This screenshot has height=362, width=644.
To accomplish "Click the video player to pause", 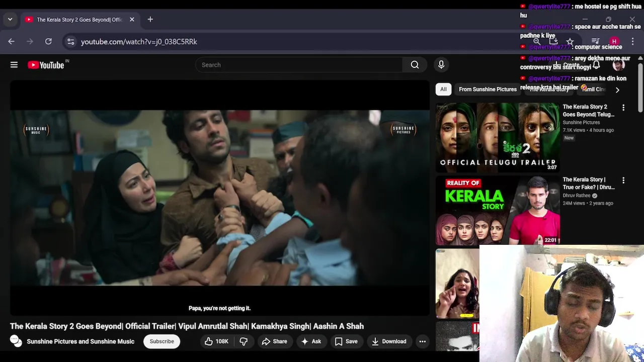I will pyautogui.click(x=220, y=198).
